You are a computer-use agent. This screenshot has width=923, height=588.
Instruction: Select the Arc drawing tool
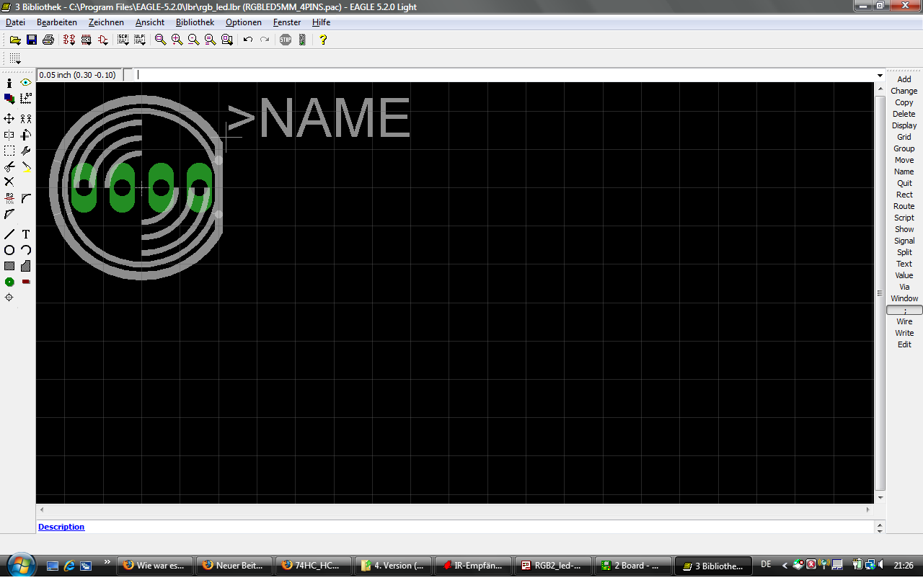pyautogui.click(x=26, y=250)
